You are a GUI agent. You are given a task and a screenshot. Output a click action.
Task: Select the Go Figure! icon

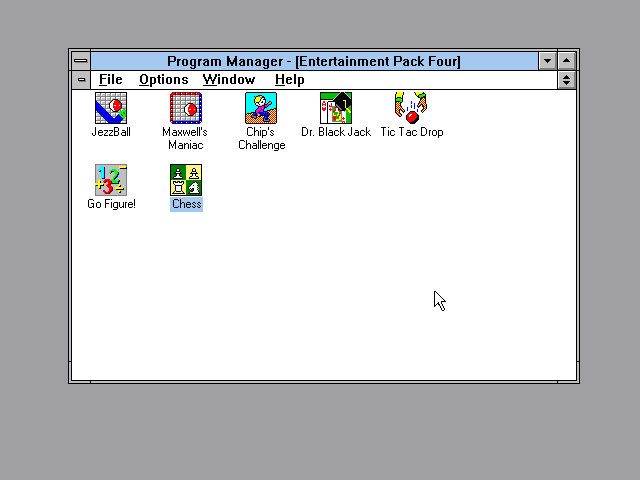coord(111,180)
